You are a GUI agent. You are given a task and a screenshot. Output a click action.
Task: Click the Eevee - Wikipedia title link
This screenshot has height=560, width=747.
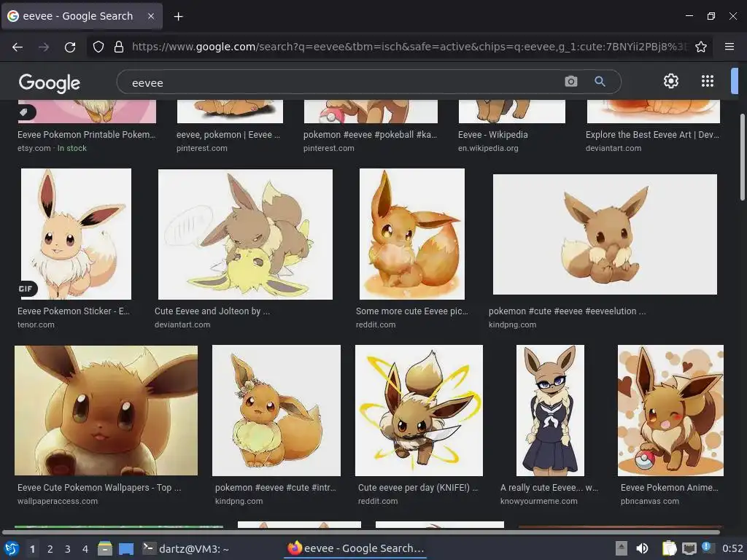(492, 135)
